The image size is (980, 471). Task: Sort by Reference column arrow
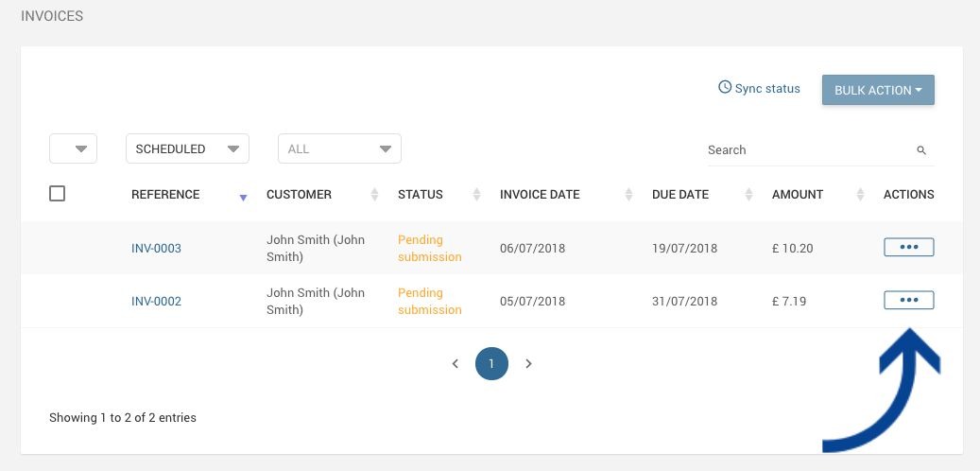[243, 198]
